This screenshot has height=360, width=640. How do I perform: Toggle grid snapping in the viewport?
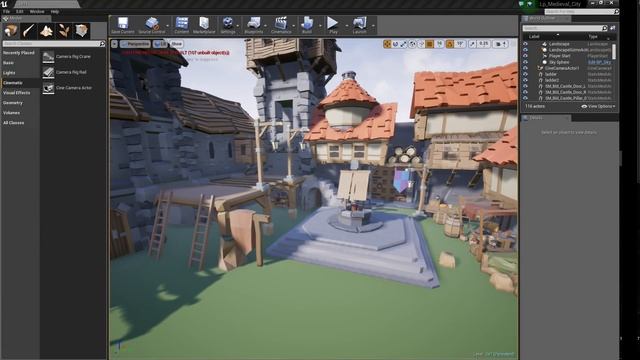point(430,44)
